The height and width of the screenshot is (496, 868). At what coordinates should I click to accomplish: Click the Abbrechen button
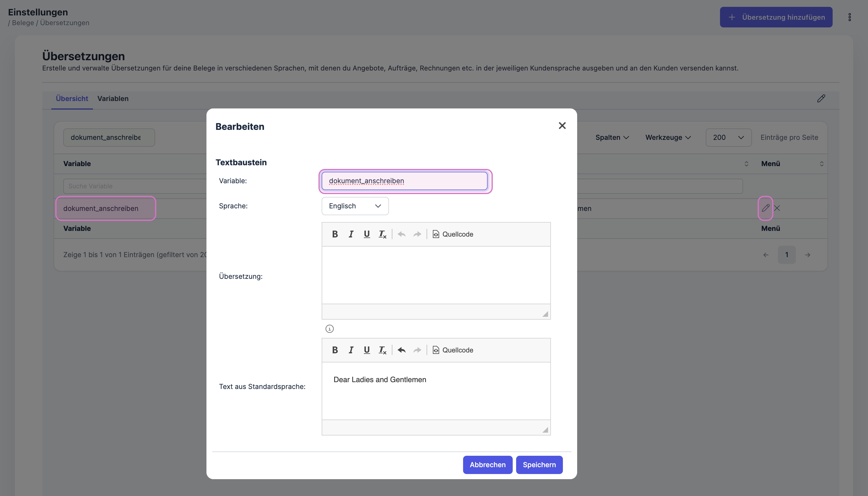coord(487,465)
